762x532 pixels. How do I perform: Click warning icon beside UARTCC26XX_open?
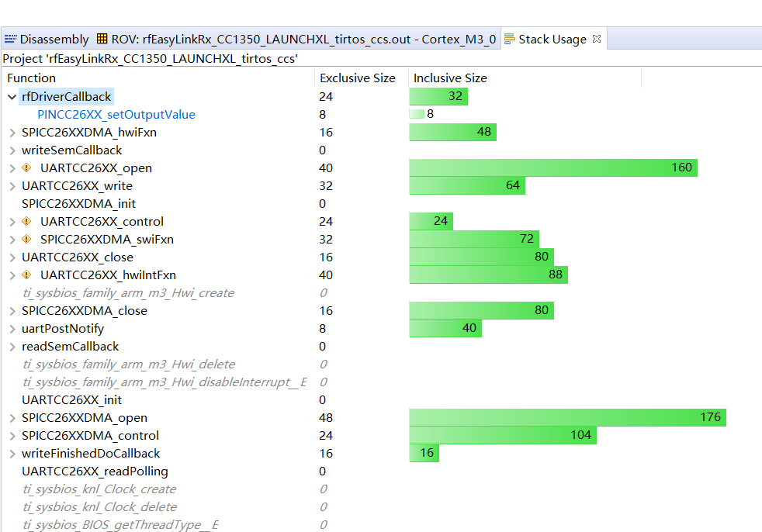(26, 168)
